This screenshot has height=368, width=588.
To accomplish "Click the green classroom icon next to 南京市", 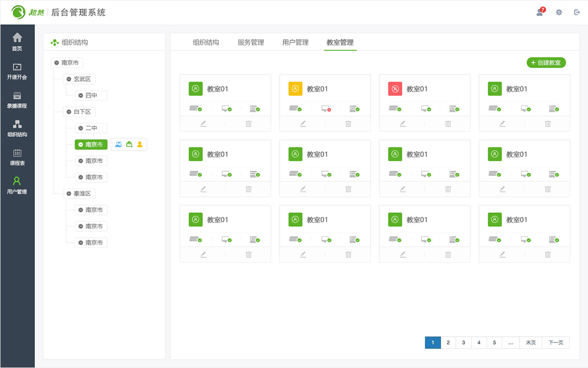I will pos(129,144).
